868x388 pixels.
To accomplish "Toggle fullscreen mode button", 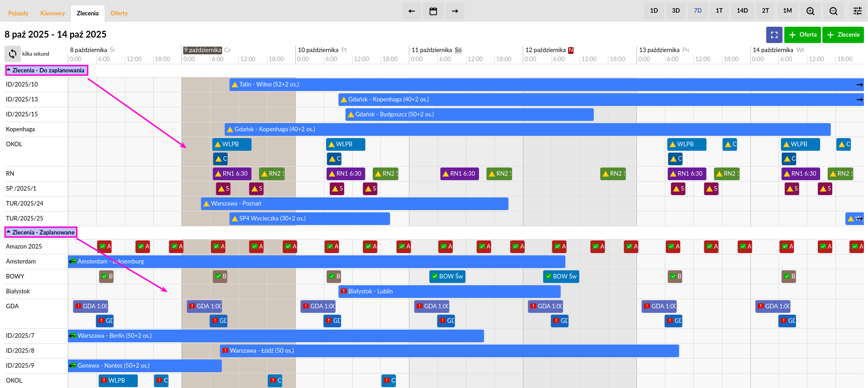I will click(774, 35).
